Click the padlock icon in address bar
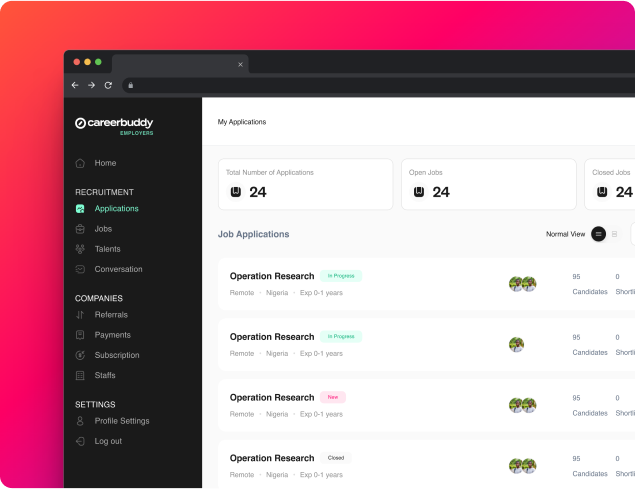The width and height of the screenshot is (635, 489). (x=130, y=85)
